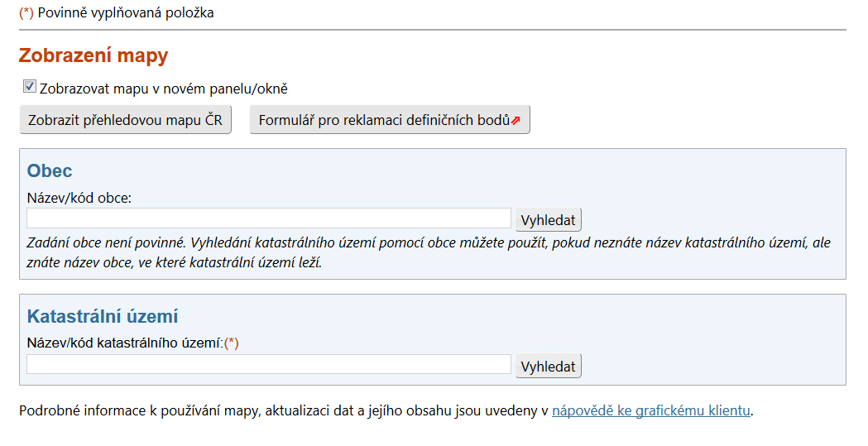Click the red asterisk before Povinně vyplňovaná položka
This screenshot has height=446, width=868.
click(x=26, y=12)
